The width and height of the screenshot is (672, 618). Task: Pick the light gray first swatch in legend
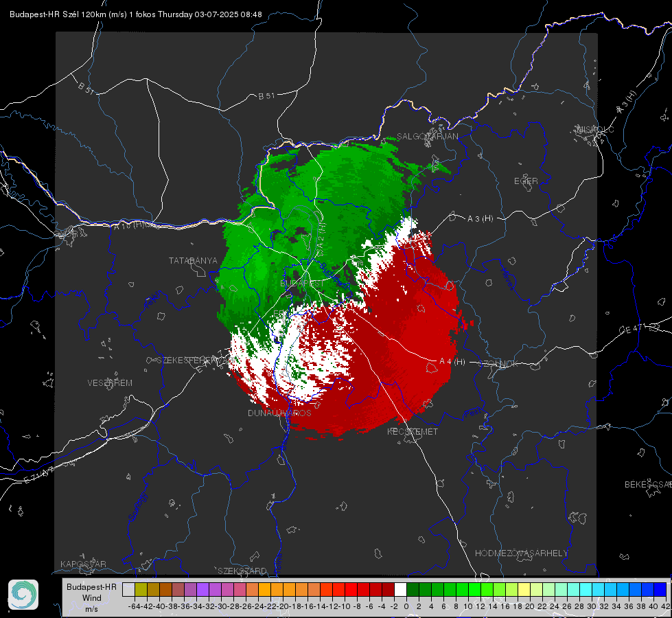[128, 590]
